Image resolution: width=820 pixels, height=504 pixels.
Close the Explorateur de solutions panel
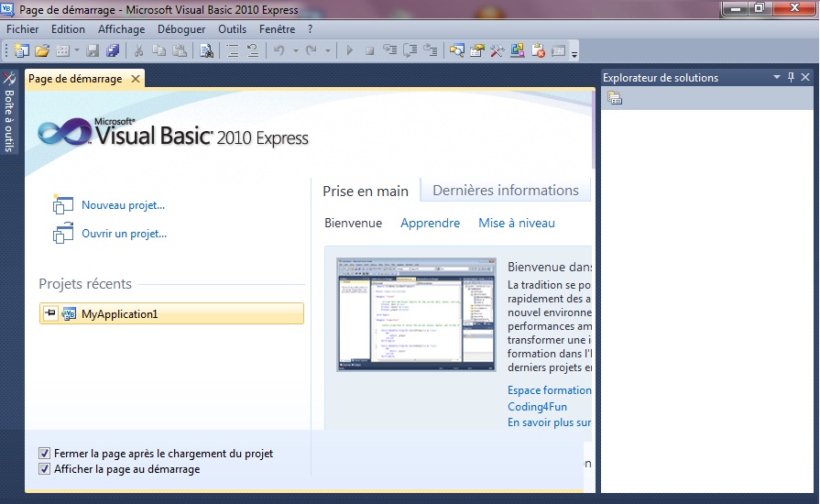click(x=805, y=77)
